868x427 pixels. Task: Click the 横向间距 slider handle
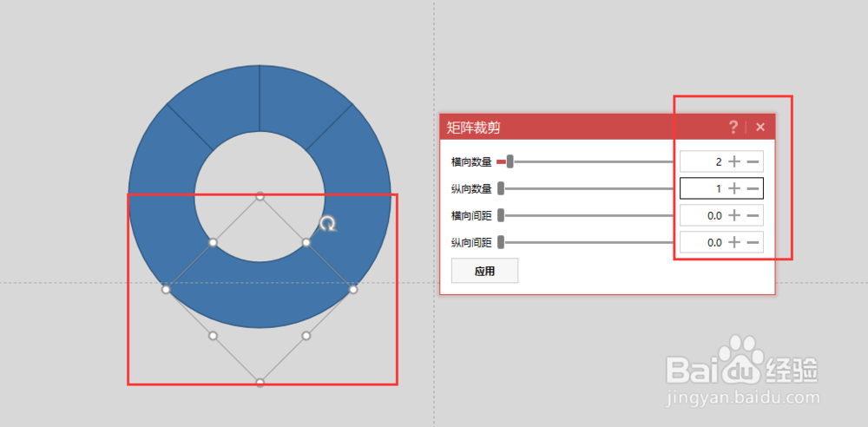[x=501, y=215]
